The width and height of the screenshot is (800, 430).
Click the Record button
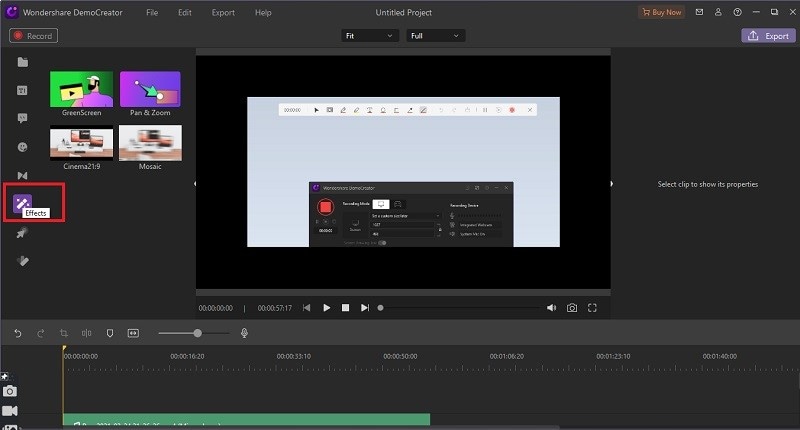[x=33, y=36]
